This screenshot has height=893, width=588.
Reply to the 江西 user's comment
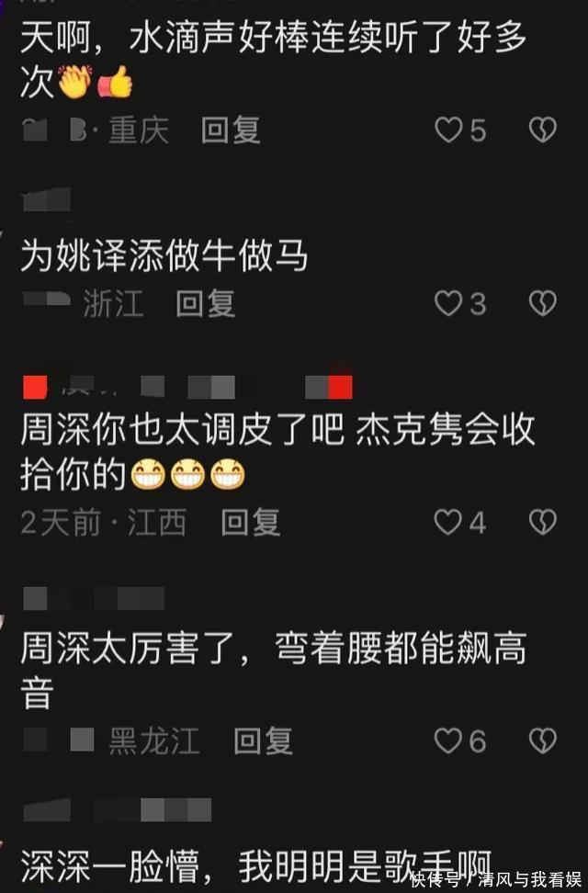[x=251, y=522]
